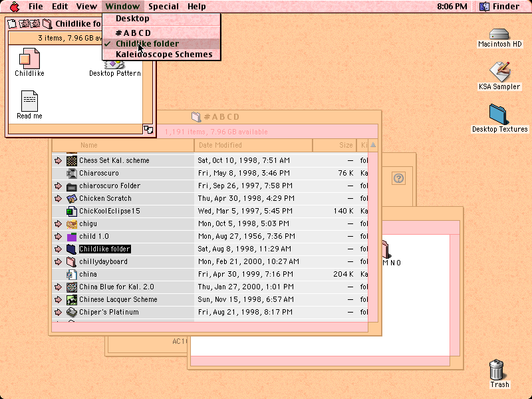Expand the China Blue for Kal. 2.0 folder

point(58,287)
